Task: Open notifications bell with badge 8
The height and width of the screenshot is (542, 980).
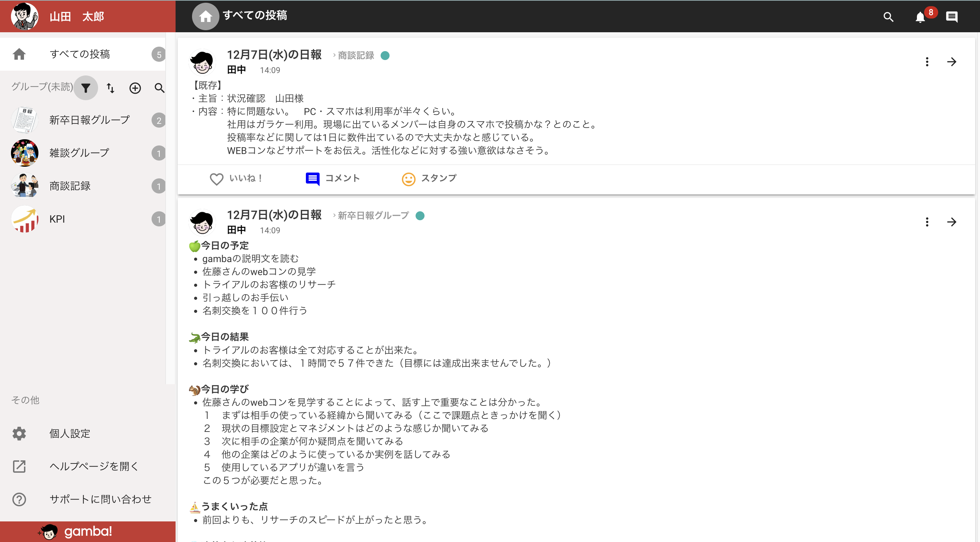Action: pos(920,17)
